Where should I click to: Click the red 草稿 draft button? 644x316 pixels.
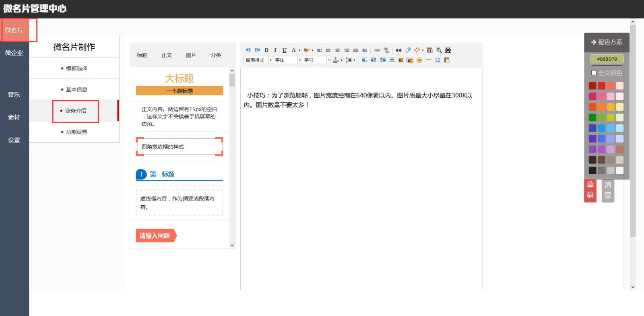click(x=590, y=190)
